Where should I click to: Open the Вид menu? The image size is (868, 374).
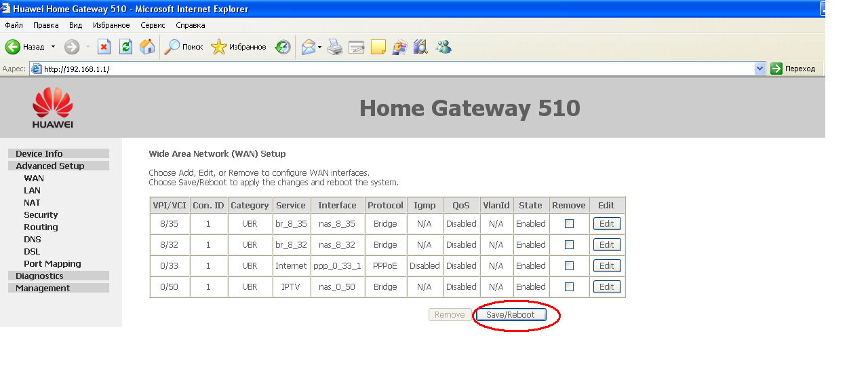[x=75, y=25]
